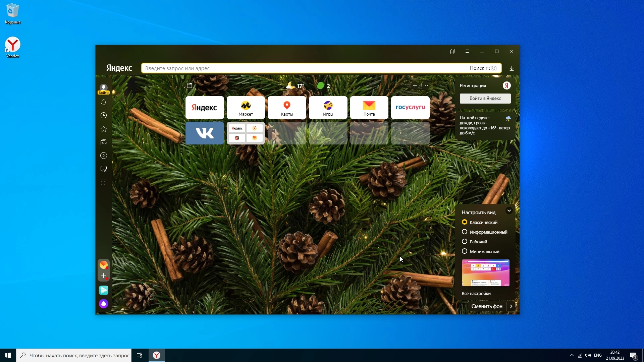This screenshot has width=644, height=362.
Task: Open bookmarks star icon in sidebar
Action: [104, 129]
